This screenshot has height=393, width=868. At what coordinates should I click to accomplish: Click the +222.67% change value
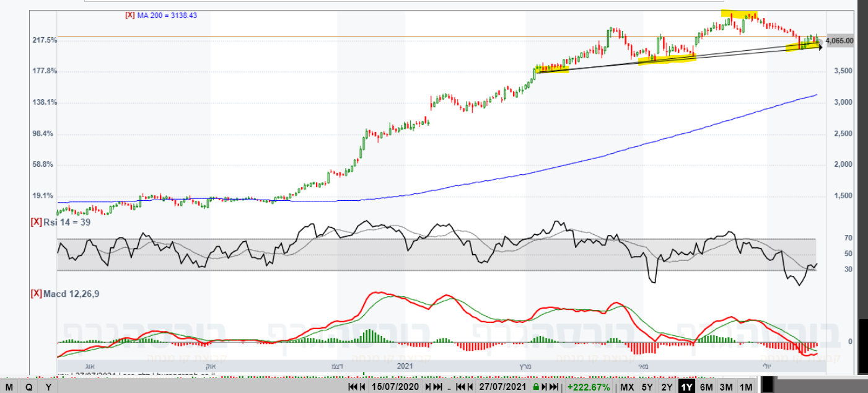coord(589,387)
